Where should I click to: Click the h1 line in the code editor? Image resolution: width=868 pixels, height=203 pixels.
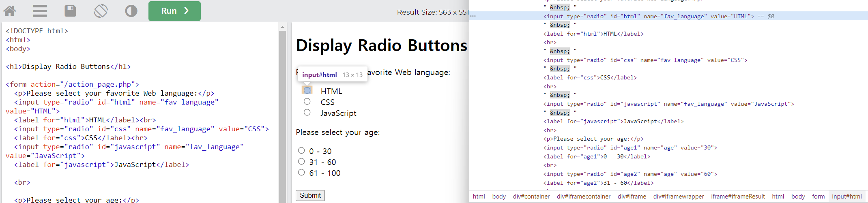(x=68, y=66)
